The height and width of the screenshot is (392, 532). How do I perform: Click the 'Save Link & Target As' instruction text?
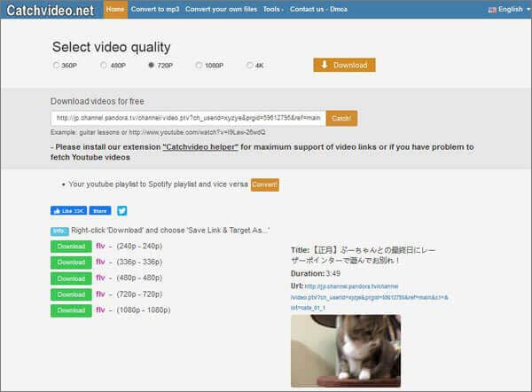170,231
